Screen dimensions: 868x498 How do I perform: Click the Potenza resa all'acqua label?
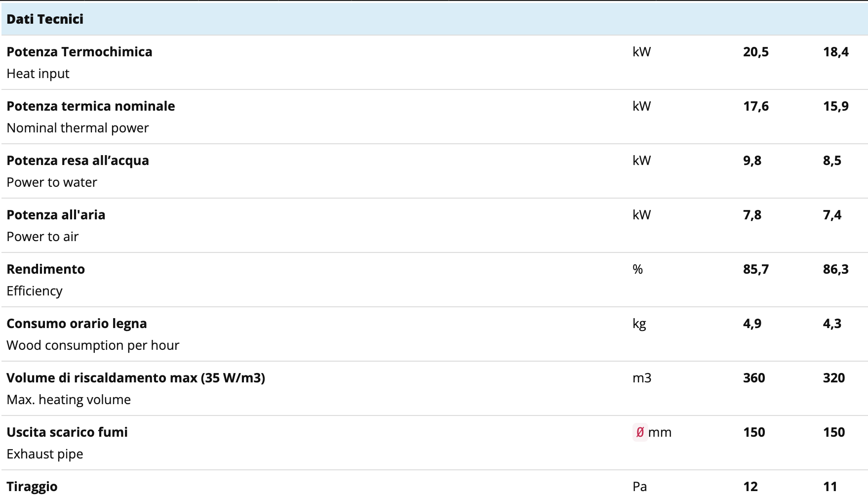click(x=78, y=161)
